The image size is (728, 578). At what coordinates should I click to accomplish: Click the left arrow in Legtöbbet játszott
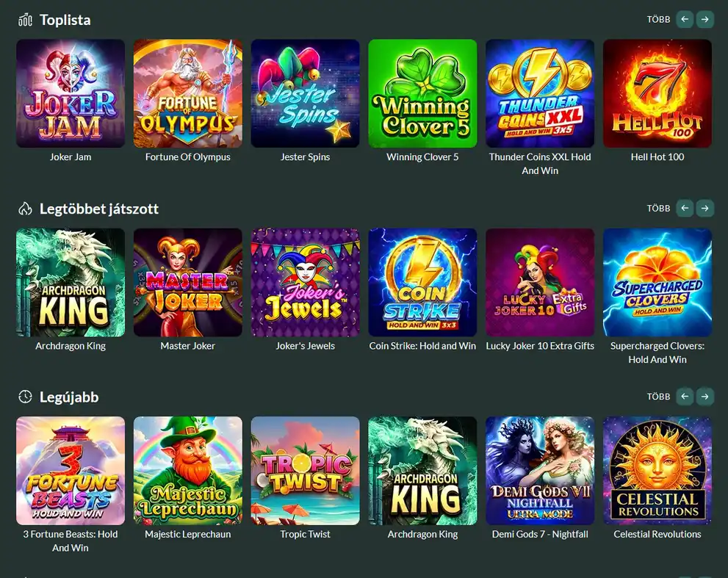click(685, 209)
